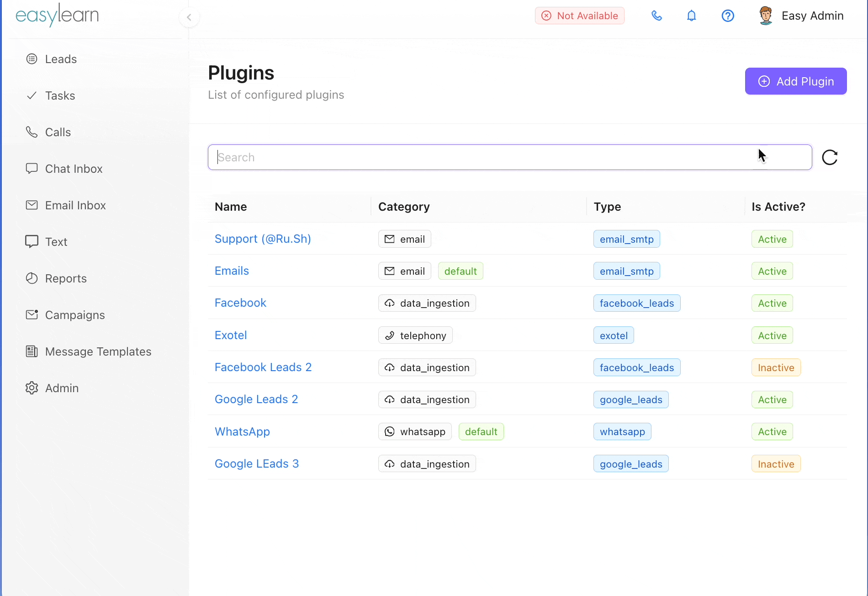Open notifications bell icon
The height and width of the screenshot is (596, 868).
pyautogui.click(x=691, y=16)
